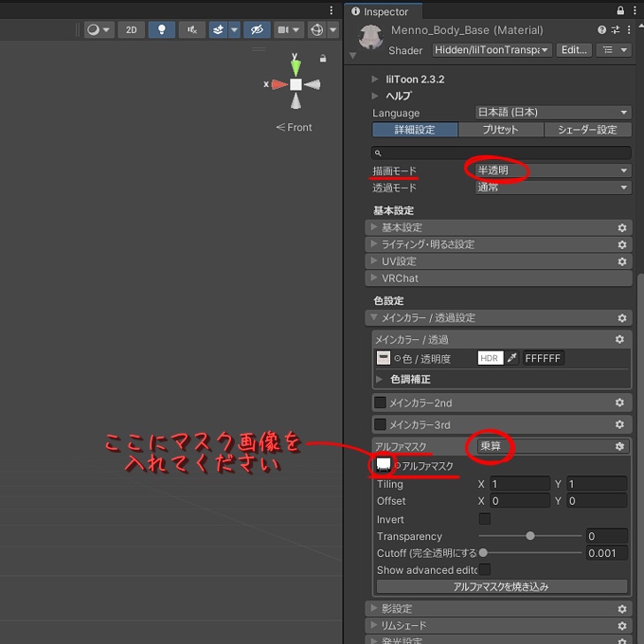Toggle 2D view mode

131,29
